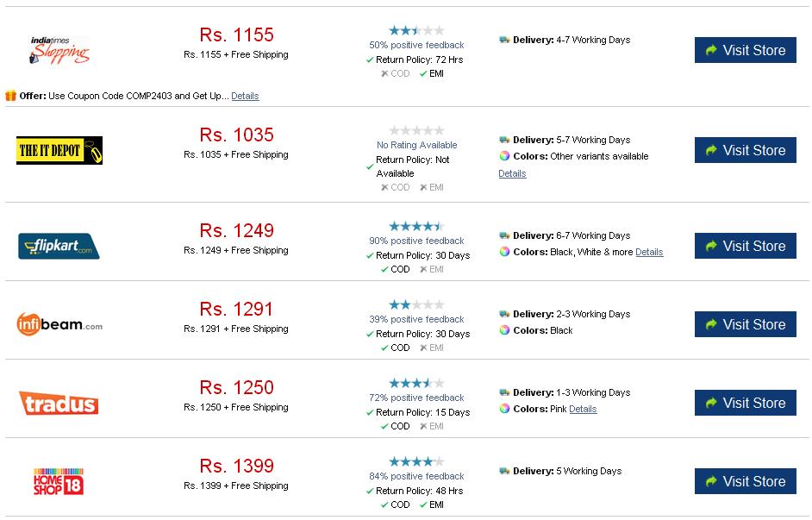The height and width of the screenshot is (520, 812).
Task: Visit Store for the Rs. 1035 offer
Action: (746, 150)
